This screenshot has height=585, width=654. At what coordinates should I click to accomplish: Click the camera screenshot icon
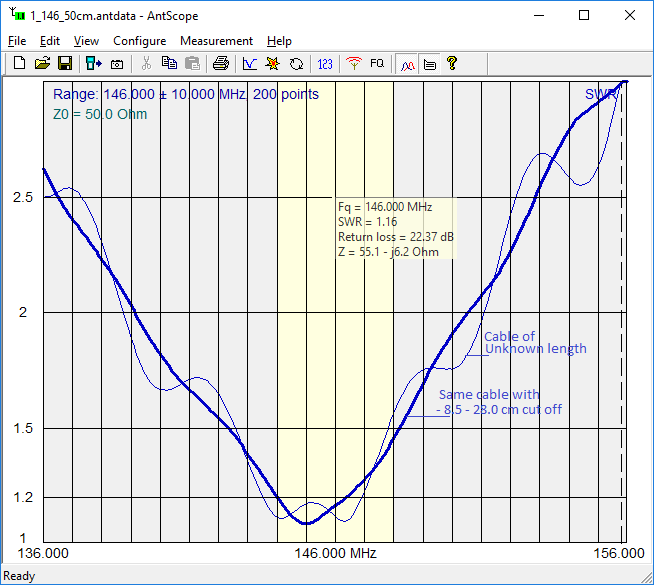117,63
